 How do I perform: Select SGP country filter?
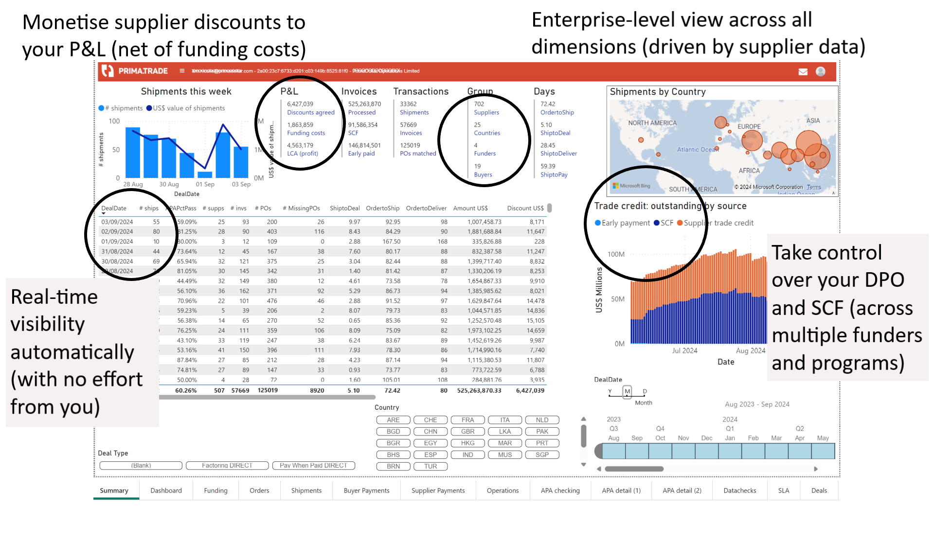(x=542, y=455)
